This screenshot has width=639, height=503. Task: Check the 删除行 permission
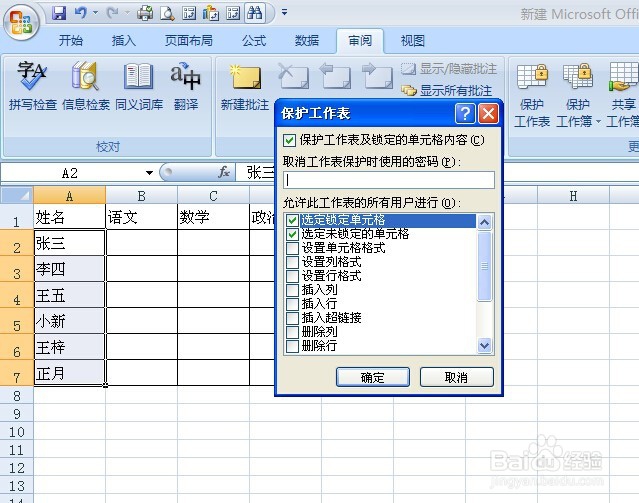292,346
